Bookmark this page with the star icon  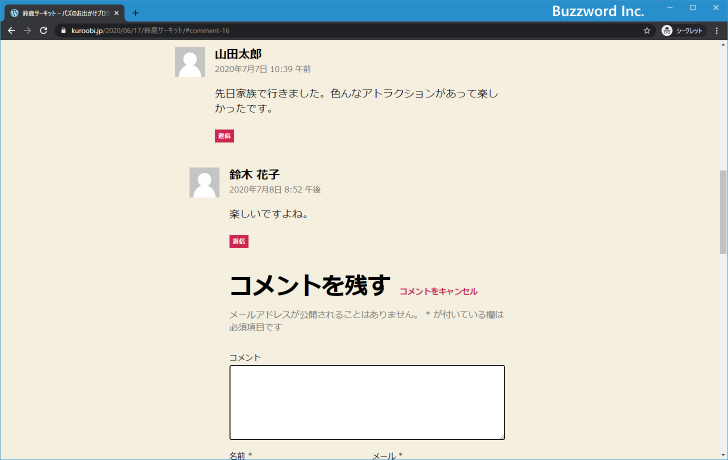point(647,31)
